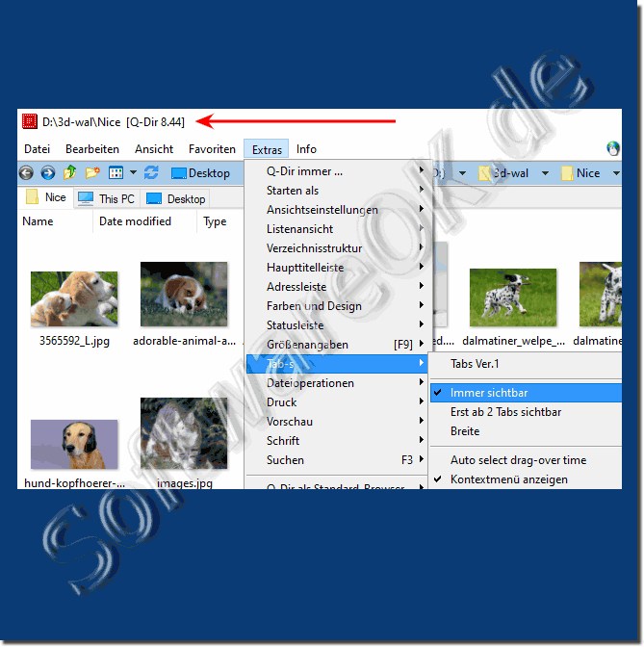Choose Breite option
Screen dimensions: 644x647
point(526,431)
